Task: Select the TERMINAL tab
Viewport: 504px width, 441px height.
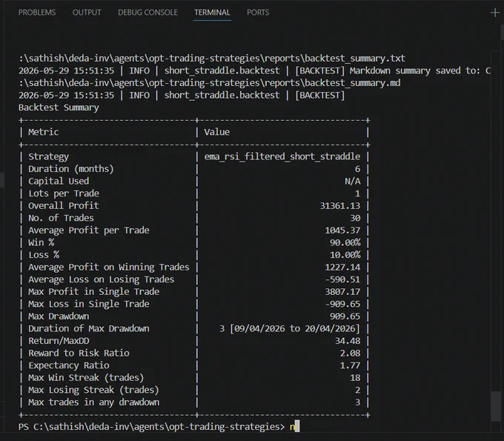Action: coord(212,13)
